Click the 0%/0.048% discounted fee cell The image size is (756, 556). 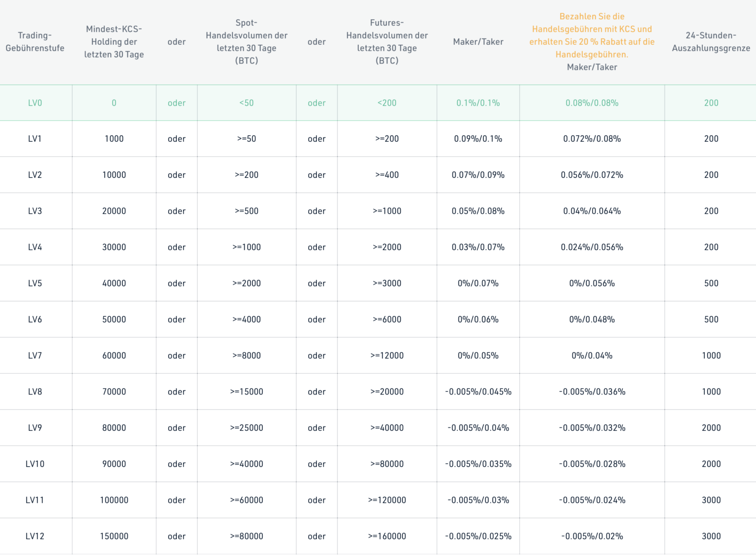tap(592, 319)
